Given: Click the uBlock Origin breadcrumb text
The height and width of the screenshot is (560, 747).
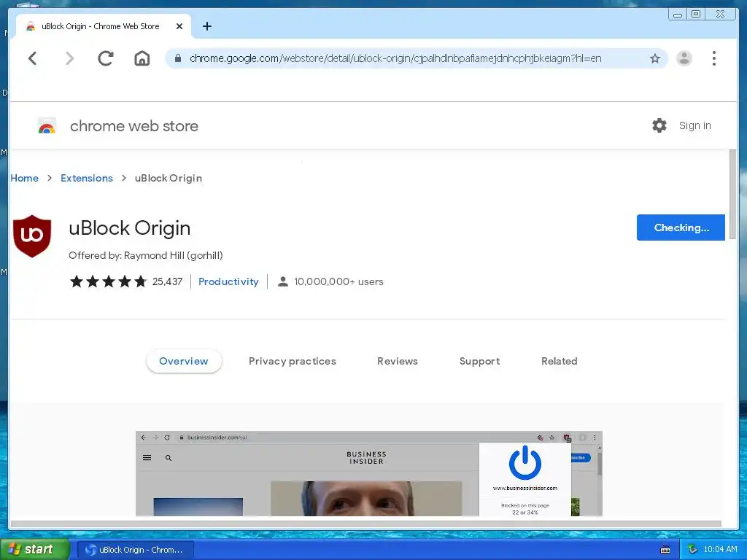Looking at the screenshot, I should [169, 178].
